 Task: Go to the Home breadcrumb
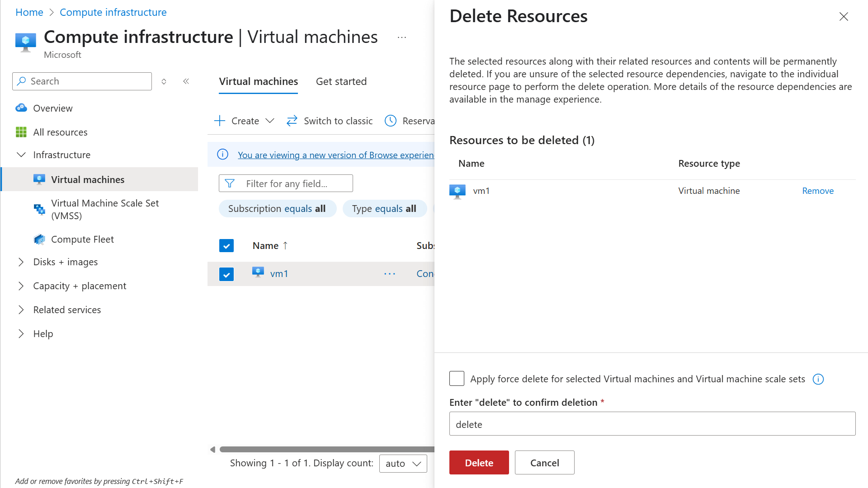[x=29, y=12]
